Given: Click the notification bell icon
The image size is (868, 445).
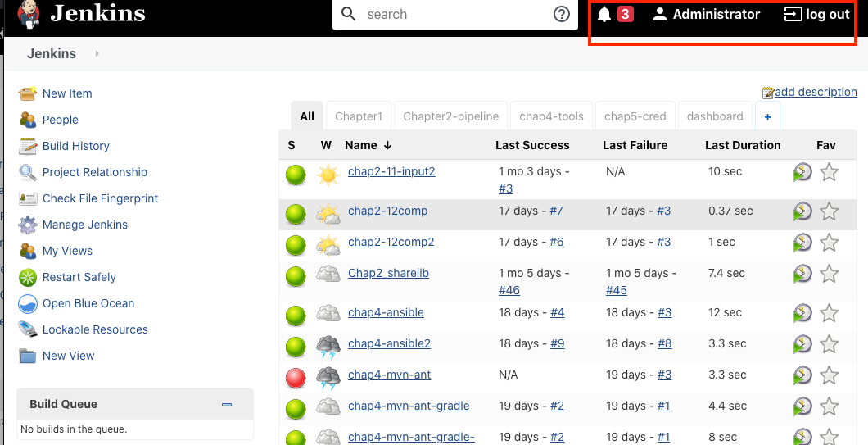Looking at the screenshot, I should 605,14.
